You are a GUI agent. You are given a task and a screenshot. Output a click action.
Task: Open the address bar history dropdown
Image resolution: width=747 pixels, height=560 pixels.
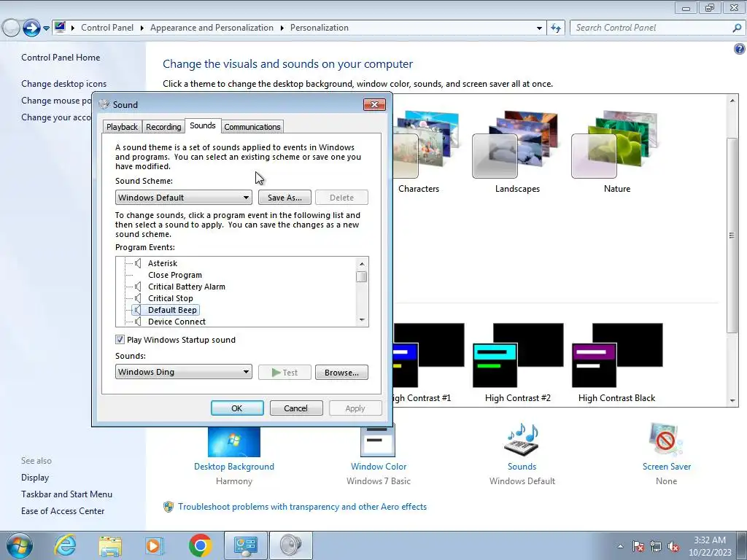click(x=539, y=28)
